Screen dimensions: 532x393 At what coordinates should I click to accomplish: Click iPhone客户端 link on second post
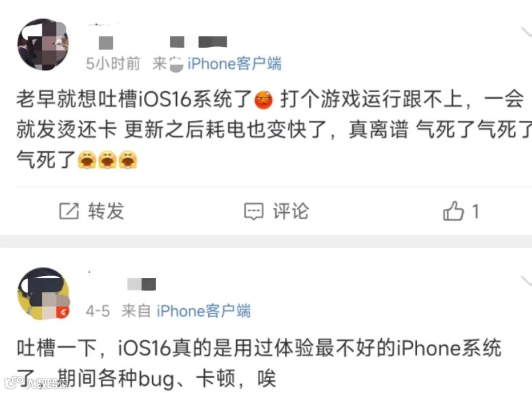tap(203, 311)
